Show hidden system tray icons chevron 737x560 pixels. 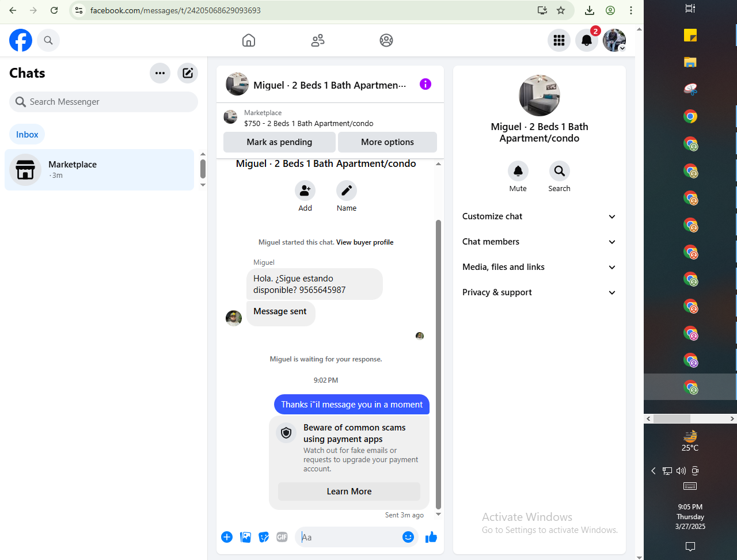[x=654, y=471]
